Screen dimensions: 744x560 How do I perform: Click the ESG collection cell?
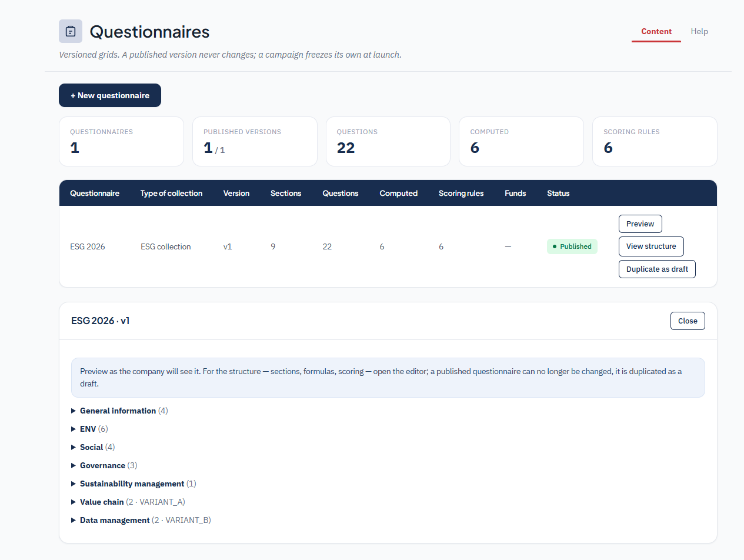pos(166,246)
